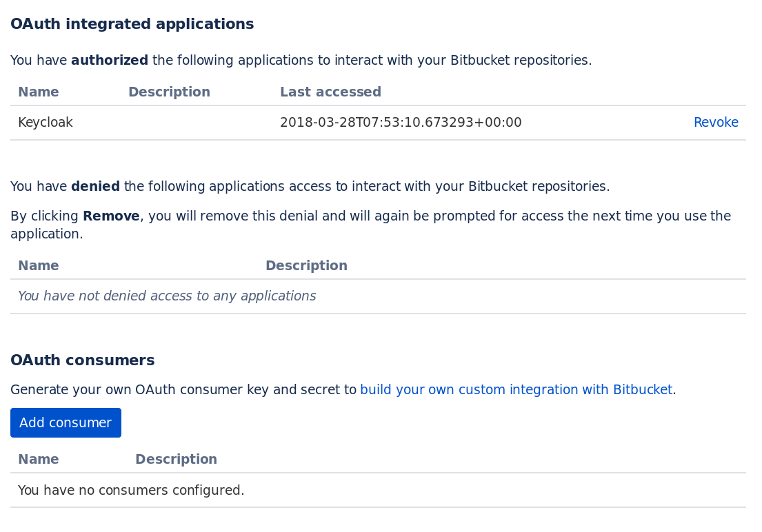
Task: Click the Description header in authorized applications table
Action: point(169,92)
